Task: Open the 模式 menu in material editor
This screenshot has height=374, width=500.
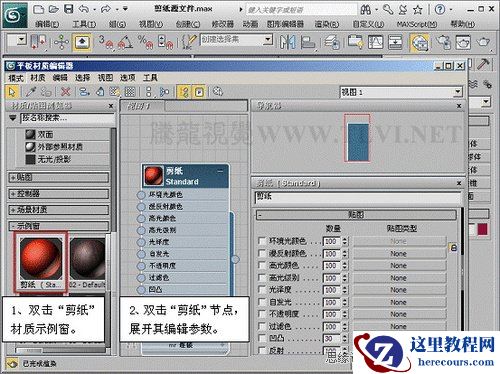Action: point(16,78)
